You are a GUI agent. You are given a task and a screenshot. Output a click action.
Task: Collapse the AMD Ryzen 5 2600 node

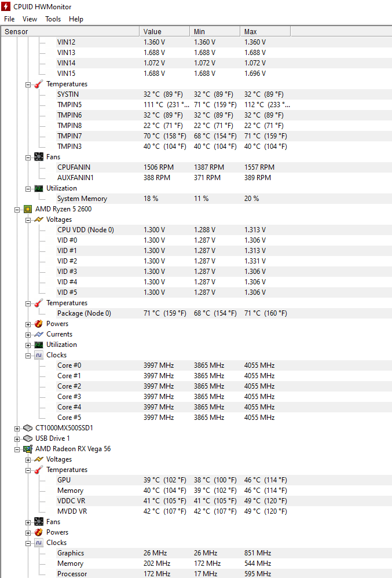[x=17, y=210]
